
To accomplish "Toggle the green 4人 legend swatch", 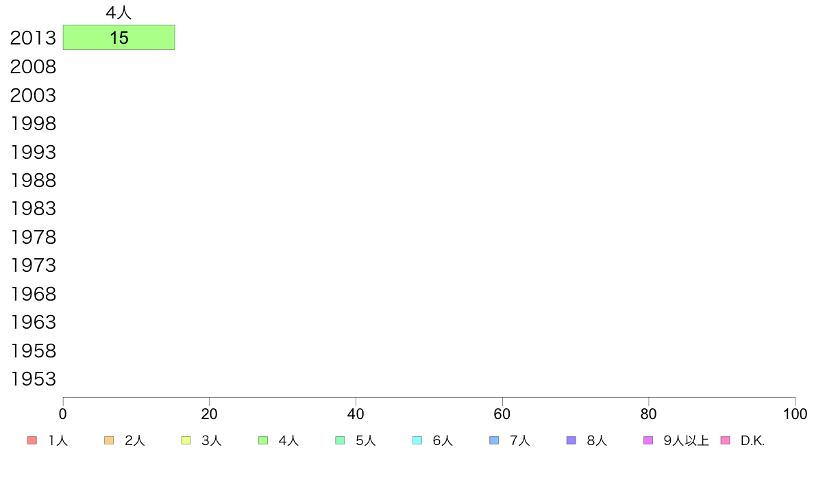I will pos(263,440).
